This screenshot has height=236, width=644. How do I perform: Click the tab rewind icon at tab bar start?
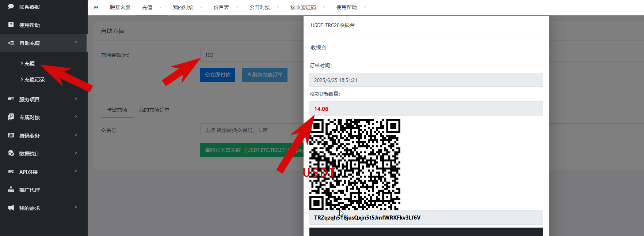[x=96, y=7]
